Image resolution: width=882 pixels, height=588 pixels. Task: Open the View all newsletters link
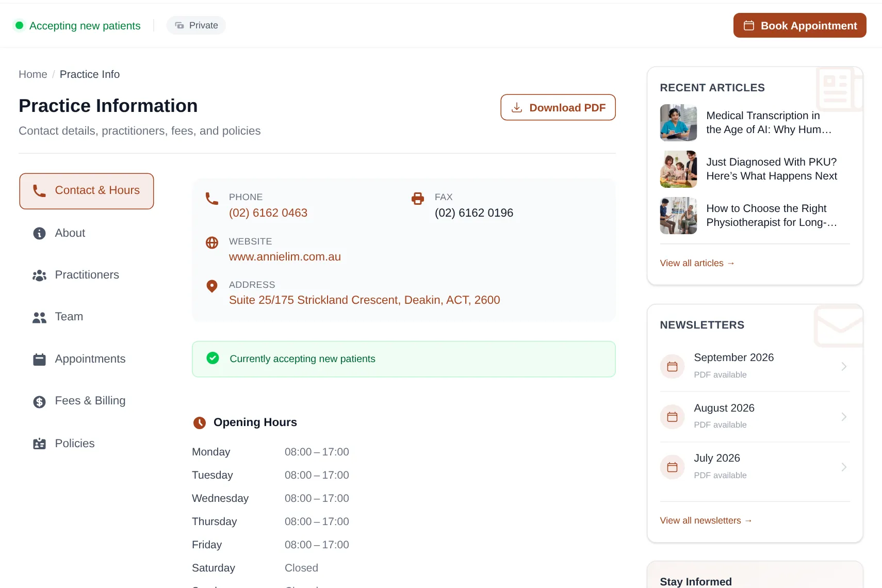point(706,520)
